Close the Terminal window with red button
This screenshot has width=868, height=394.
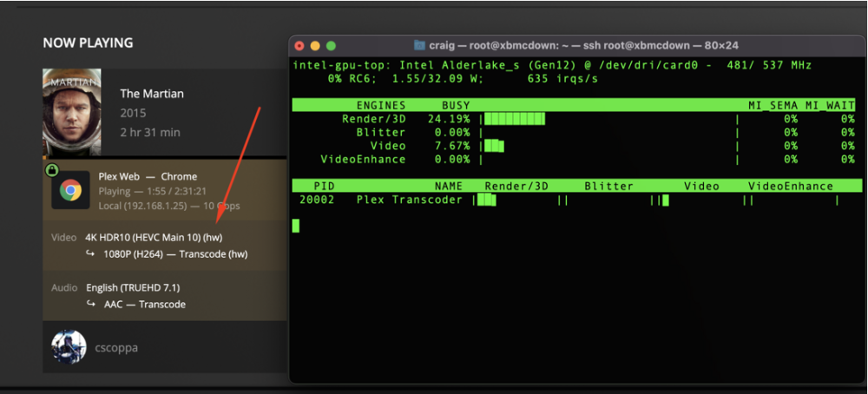pyautogui.click(x=299, y=46)
